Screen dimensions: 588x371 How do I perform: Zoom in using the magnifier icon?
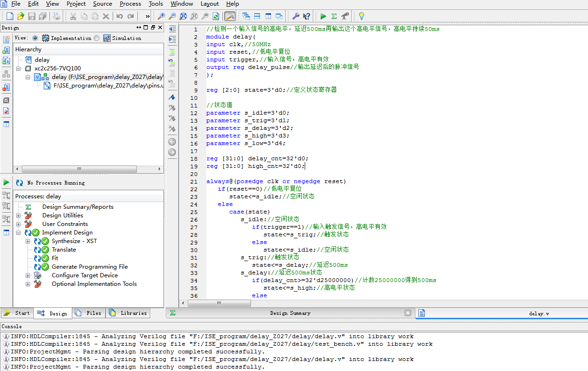[x=162, y=16]
